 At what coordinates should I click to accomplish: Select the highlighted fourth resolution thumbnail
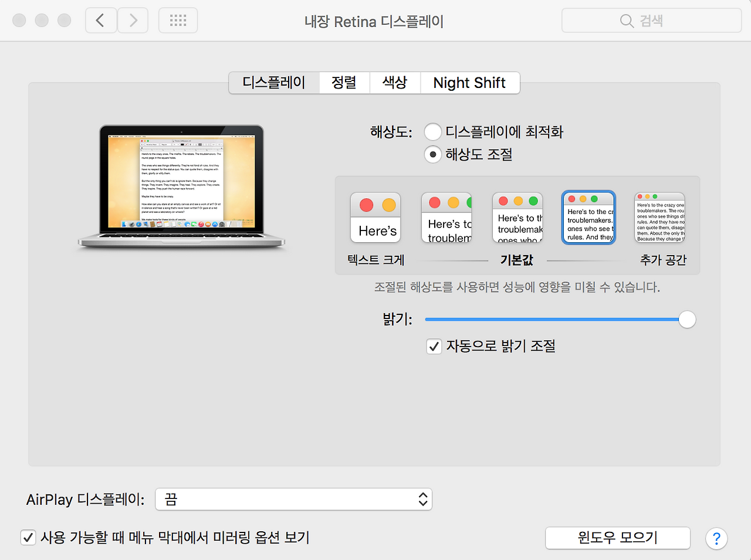(x=588, y=218)
